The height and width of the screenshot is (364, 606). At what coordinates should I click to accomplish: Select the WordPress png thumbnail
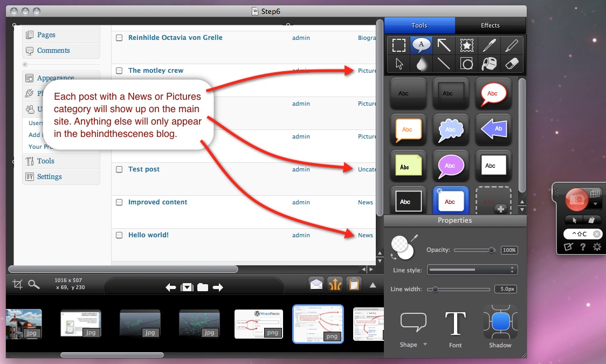259,324
